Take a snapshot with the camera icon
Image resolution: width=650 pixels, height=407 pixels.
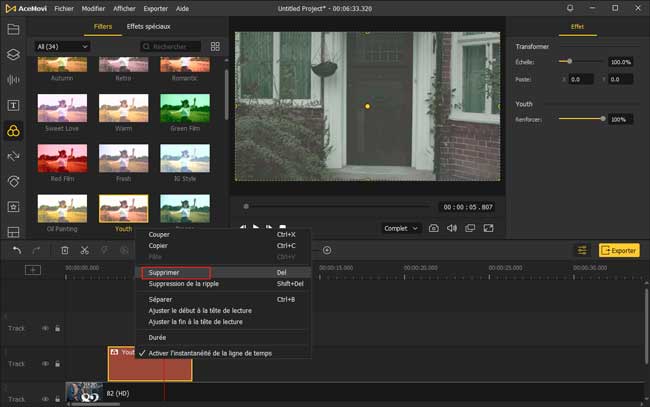click(x=433, y=228)
